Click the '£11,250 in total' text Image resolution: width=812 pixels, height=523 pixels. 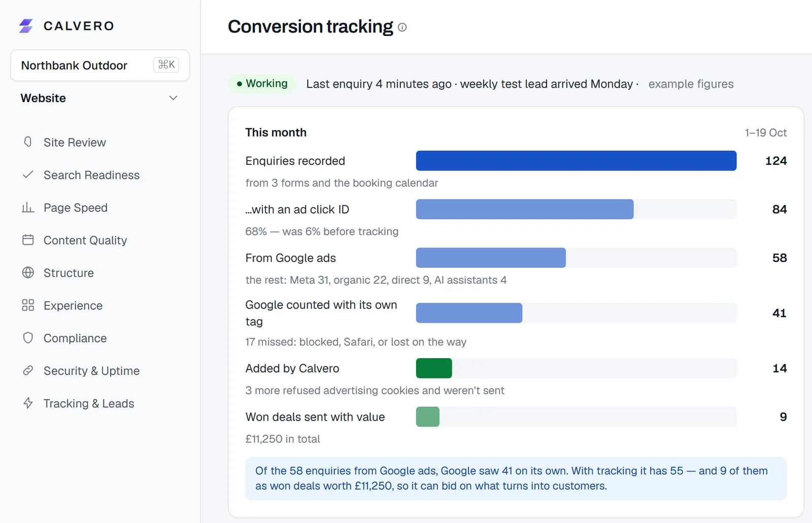283,439
